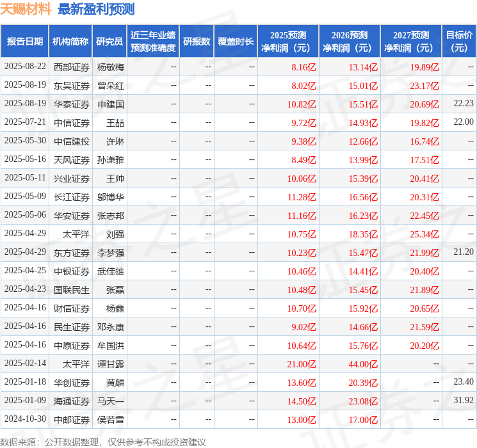Select analyst 曾朵红 in the table
Image resolution: width=477 pixels, height=448 pixels.
110,85
